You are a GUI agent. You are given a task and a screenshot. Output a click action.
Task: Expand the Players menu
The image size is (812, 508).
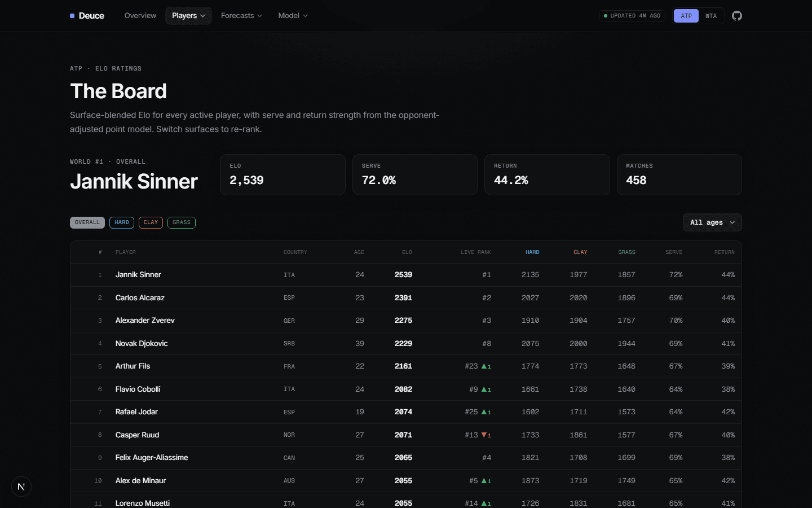click(x=188, y=16)
